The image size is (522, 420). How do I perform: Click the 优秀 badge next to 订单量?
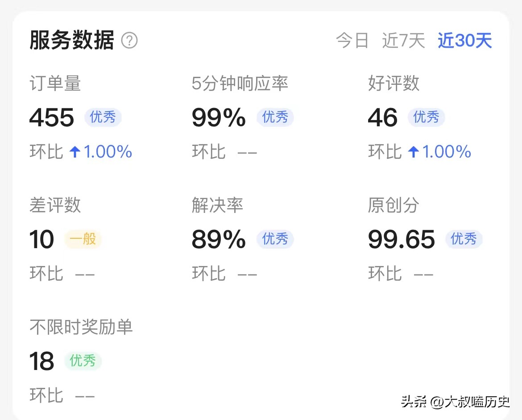pos(103,117)
